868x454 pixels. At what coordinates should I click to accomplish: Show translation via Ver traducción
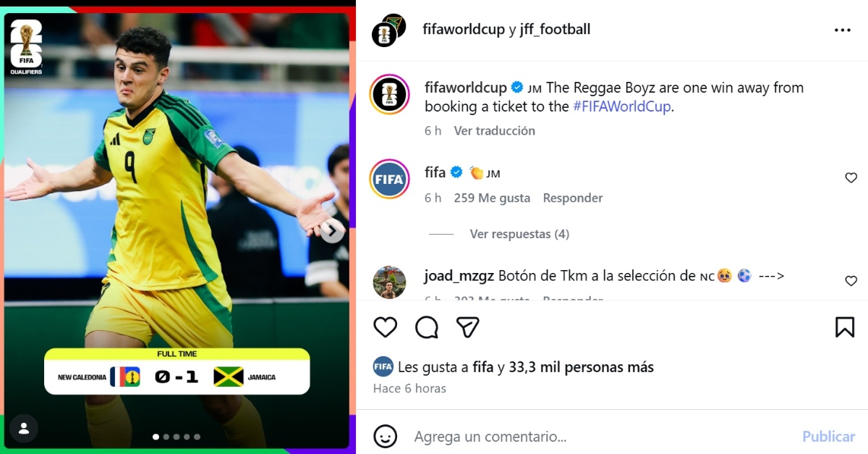[495, 131]
